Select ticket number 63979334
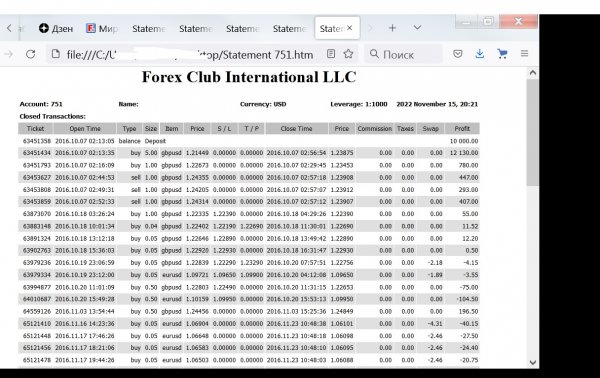 pyautogui.click(x=37, y=275)
